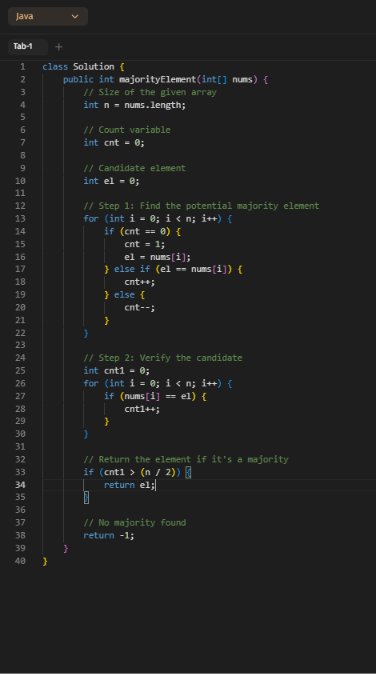Click the comment '// Count variable'

click(x=127, y=130)
